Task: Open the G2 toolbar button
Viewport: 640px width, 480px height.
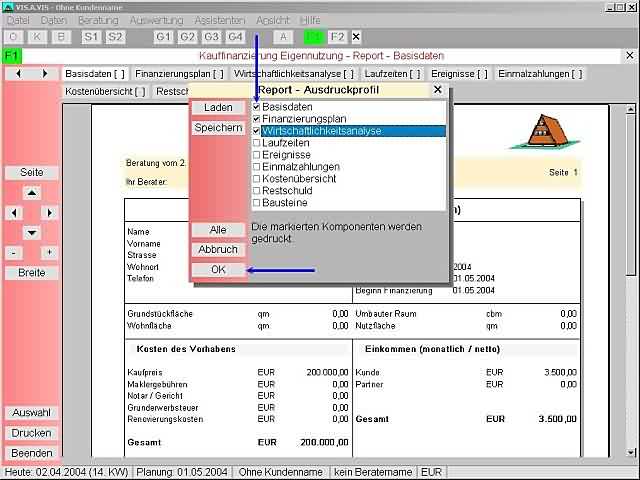Action: point(187,37)
